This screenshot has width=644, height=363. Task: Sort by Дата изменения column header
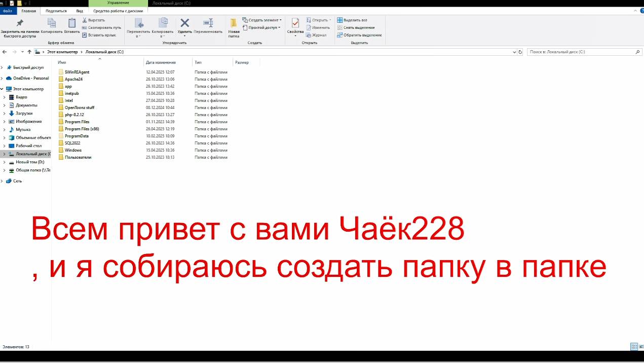click(161, 62)
